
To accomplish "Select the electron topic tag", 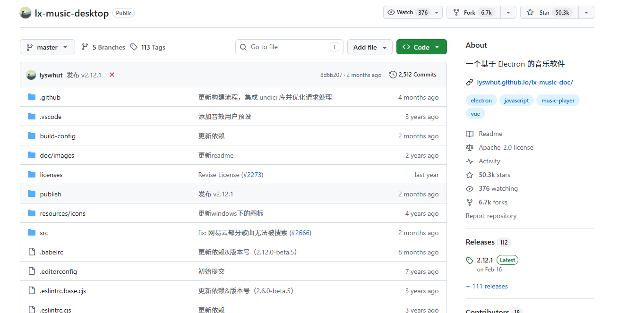I will 481,100.
